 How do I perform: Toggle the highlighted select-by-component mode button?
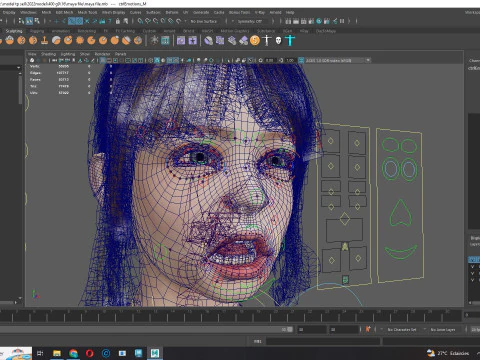tap(29, 21)
